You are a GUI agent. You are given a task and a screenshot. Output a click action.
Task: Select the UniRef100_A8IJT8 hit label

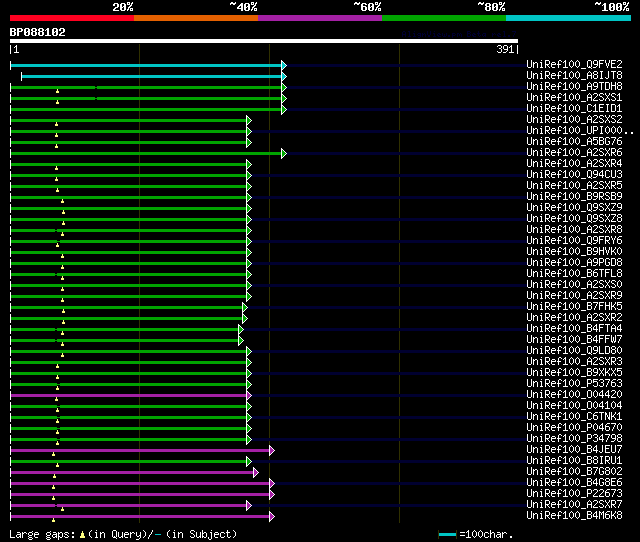point(574,76)
